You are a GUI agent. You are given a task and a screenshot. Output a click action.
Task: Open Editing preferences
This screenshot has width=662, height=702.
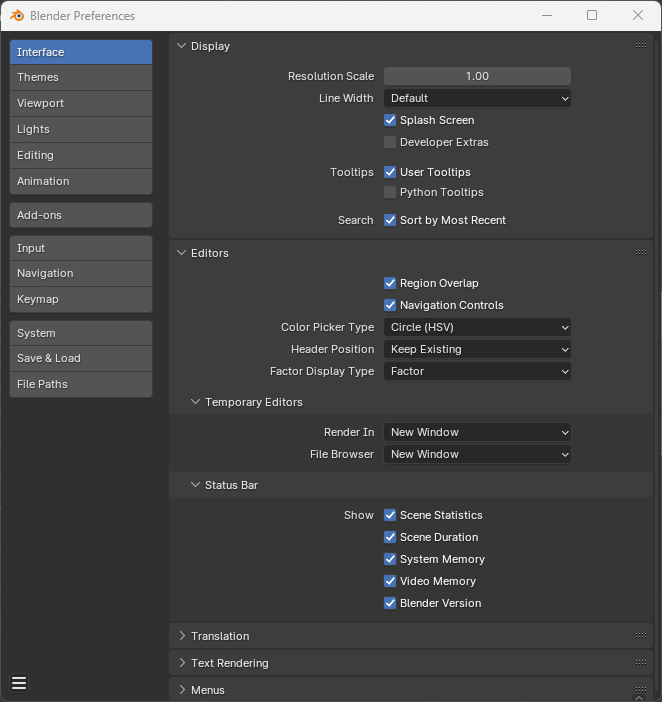point(81,155)
